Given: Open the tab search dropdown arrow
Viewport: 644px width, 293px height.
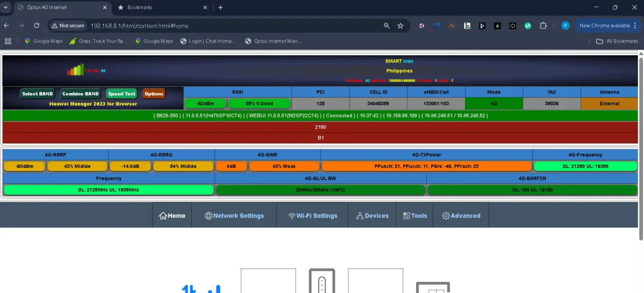Looking at the screenshot, I should pyautogui.click(x=6, y=8).
